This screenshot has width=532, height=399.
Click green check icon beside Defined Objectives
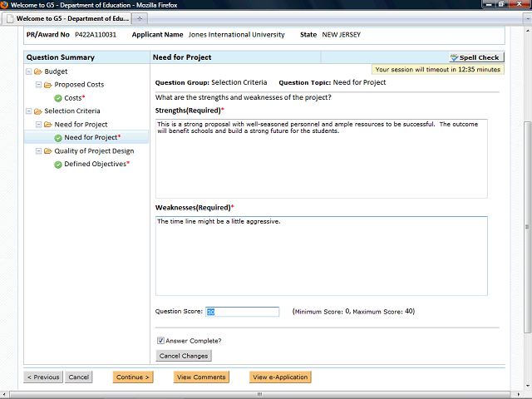pos(58,165)
